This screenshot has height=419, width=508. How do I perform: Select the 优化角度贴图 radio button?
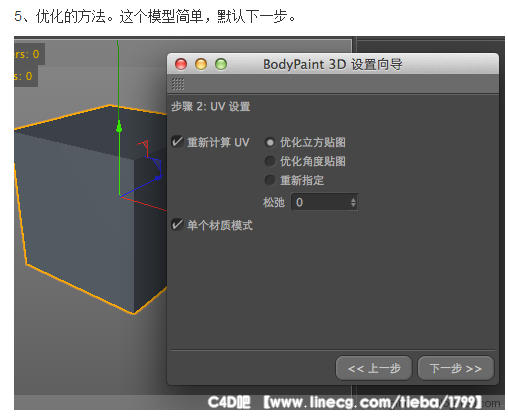(x=270, y=161)
